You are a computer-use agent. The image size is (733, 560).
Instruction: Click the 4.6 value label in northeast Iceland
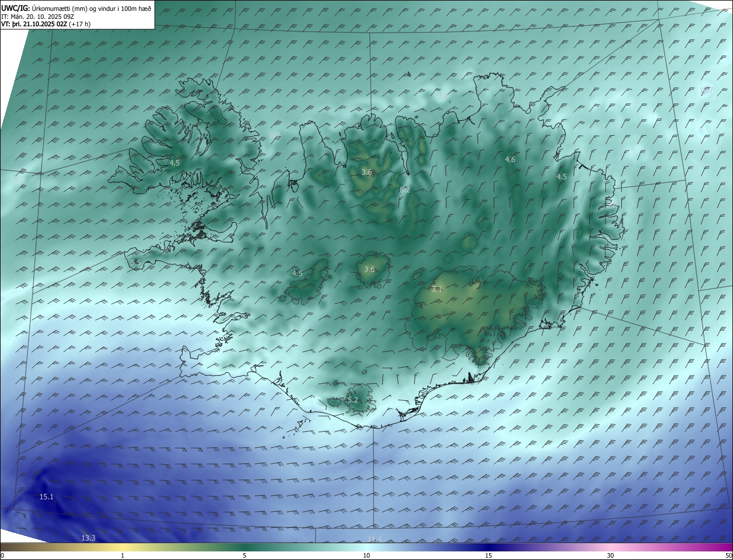click(x=510, y=159)
